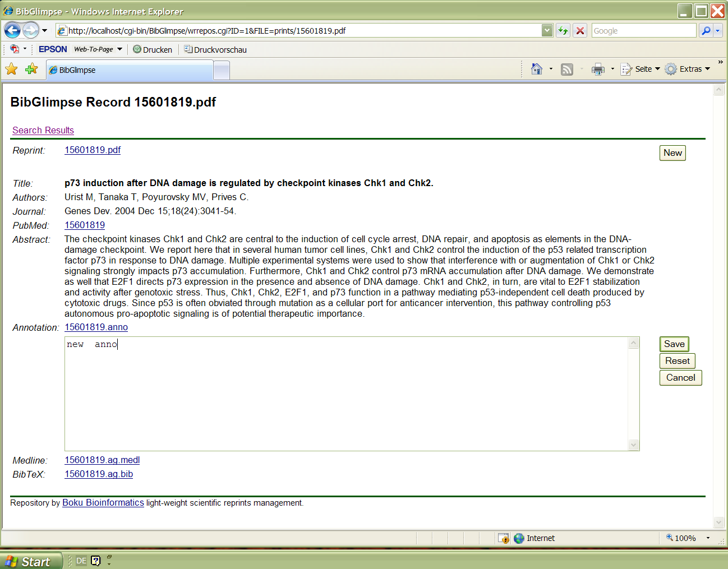
Task: Click the language bar help icon
Action: [x=95, y=561]
